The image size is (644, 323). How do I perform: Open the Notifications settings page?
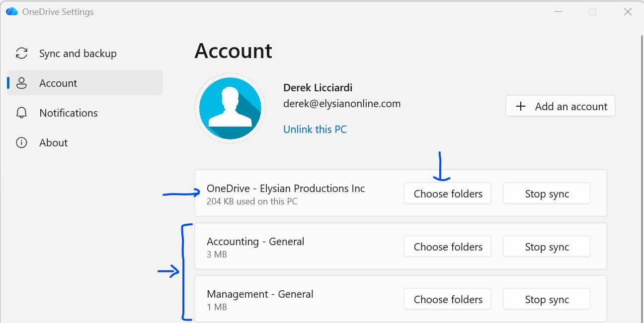(84, 113)
